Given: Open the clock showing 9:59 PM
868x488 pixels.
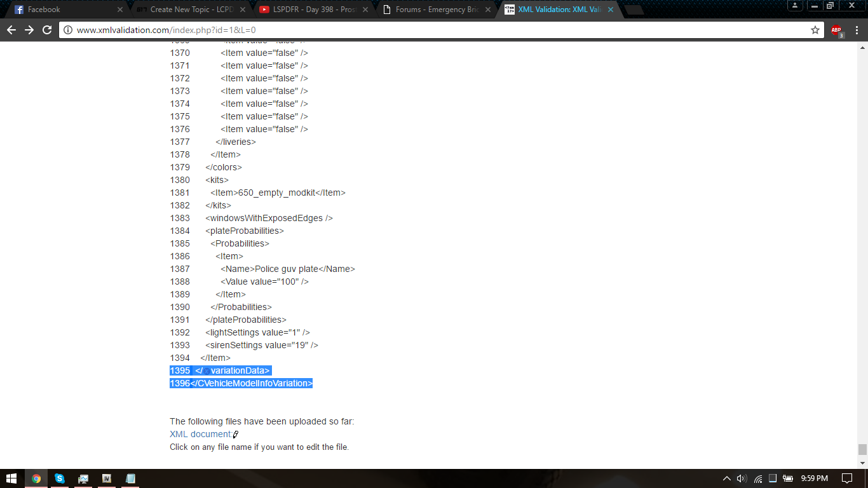Looking at the screenshot, I should 814,478.
